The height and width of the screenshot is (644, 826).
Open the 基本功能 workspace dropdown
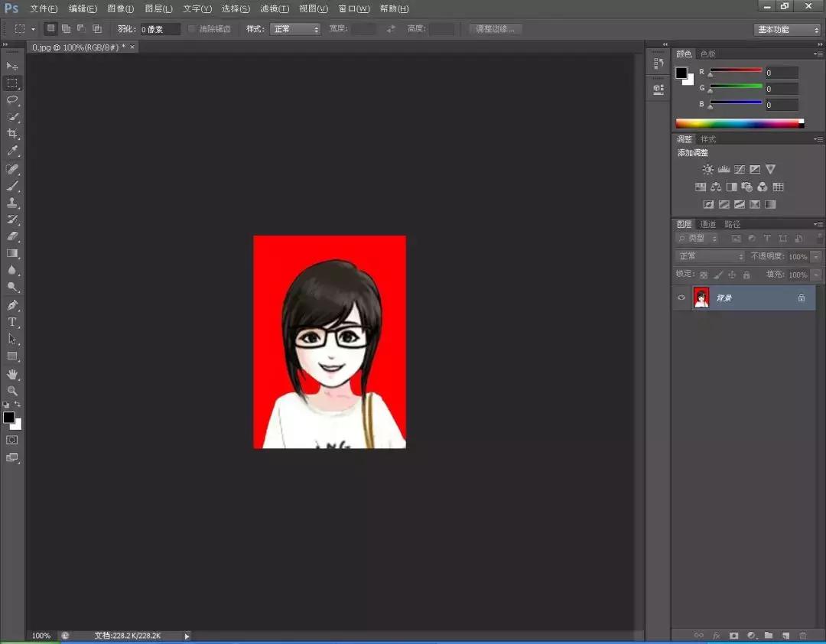point(787,30)
